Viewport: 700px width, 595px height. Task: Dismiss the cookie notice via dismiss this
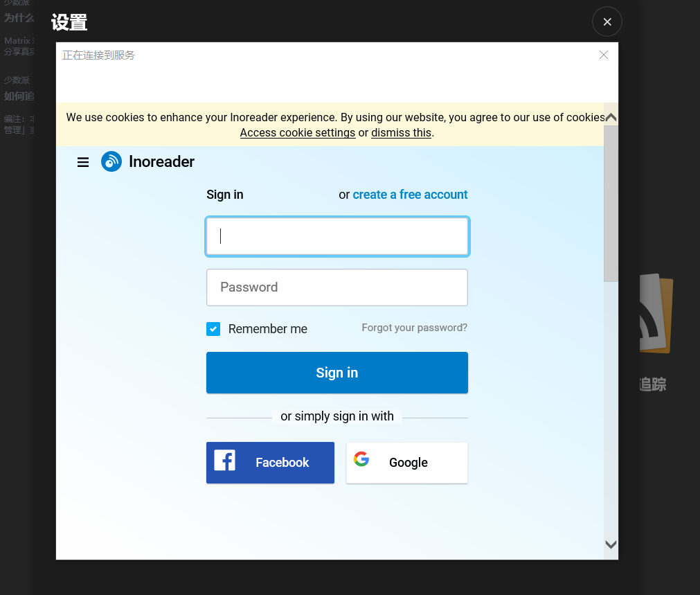tap(401, 133)
